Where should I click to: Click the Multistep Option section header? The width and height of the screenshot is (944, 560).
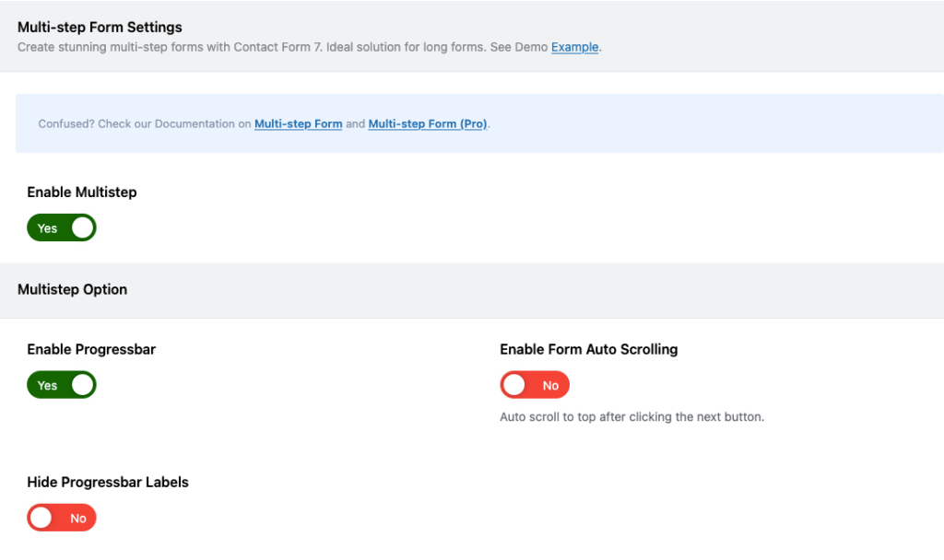(x=72, y=289)
